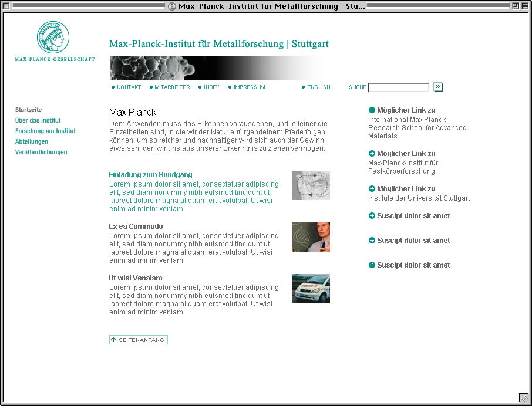Click the window resize grip icon

point(524,398)
